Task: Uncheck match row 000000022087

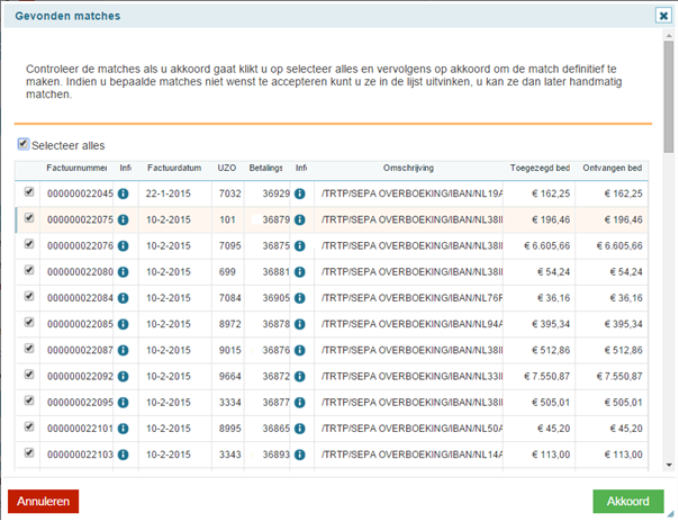Action: [x=29, y=348]
